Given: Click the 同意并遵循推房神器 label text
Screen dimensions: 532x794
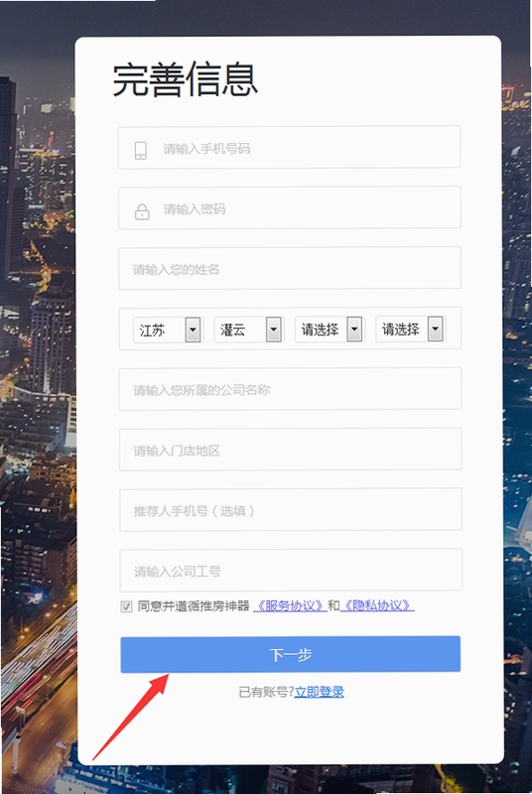Looking at the screenshot, I should coord(194,605).
